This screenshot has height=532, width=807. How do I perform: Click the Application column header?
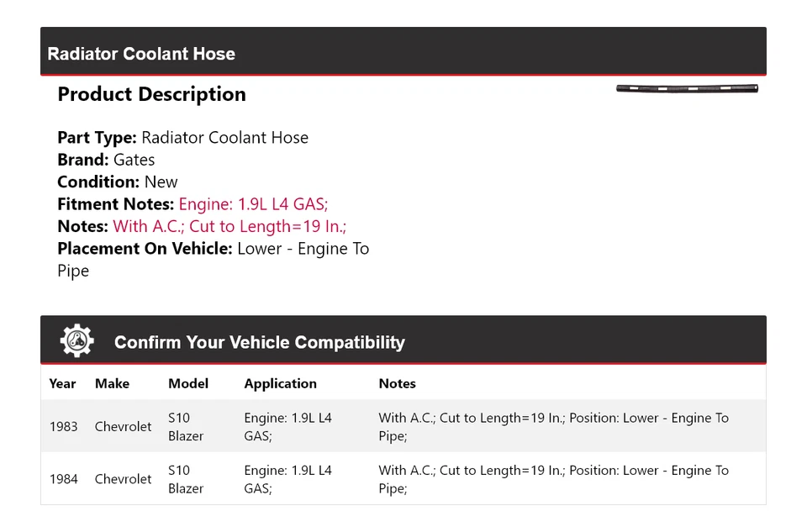pyautogui.click(x=281, y=384)
